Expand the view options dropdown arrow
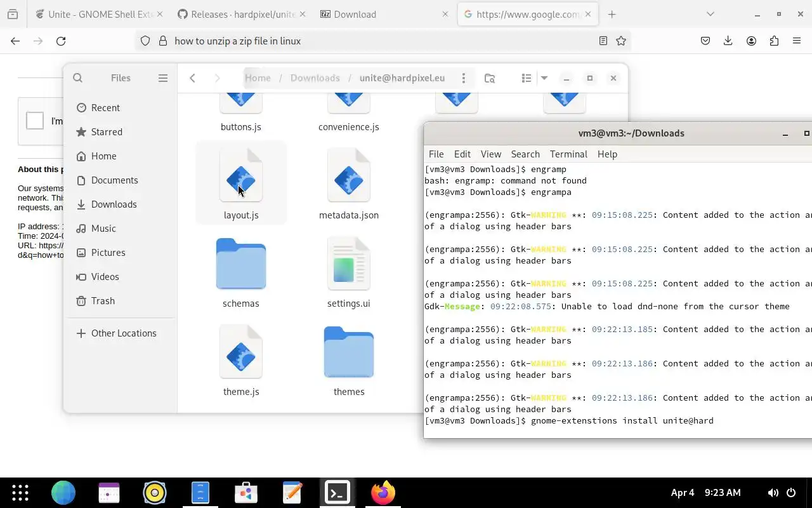This screenshot has width=812, height=508. [x=544, y=78]
